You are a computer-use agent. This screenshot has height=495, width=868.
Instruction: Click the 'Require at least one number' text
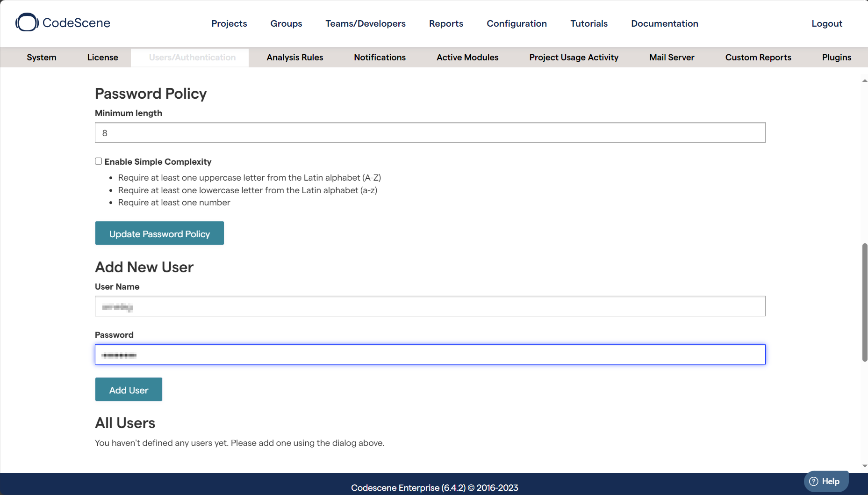point(174,203)
